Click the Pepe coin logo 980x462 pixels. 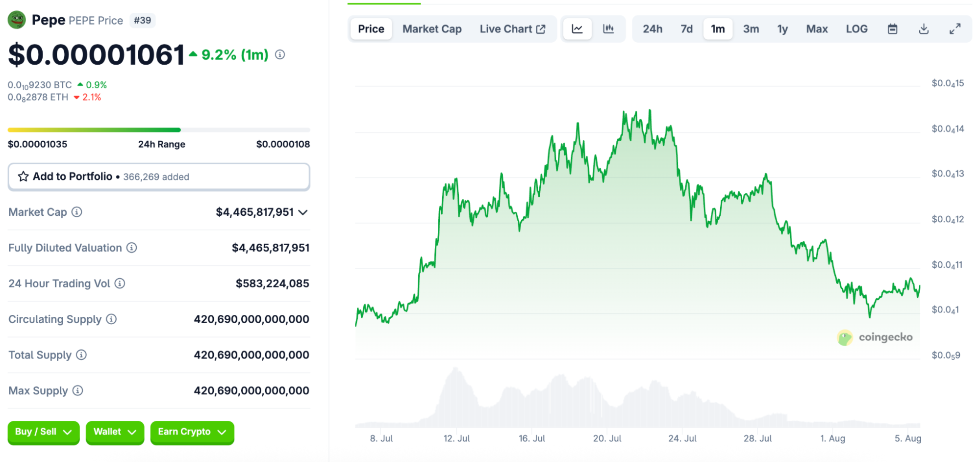(17, 20)
